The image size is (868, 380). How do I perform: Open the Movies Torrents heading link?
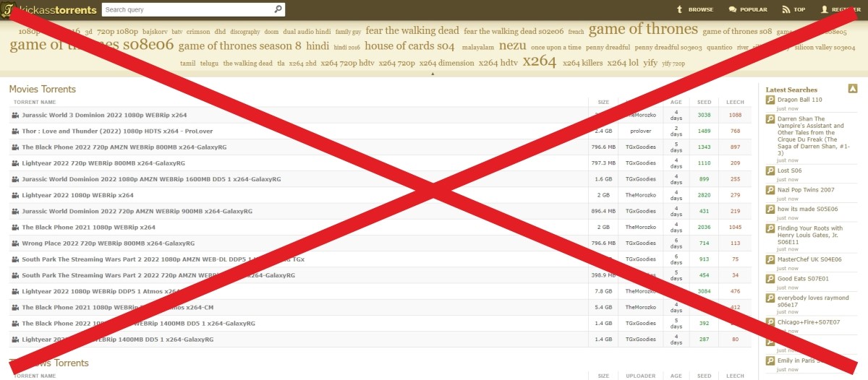click(x=42, y=89)
